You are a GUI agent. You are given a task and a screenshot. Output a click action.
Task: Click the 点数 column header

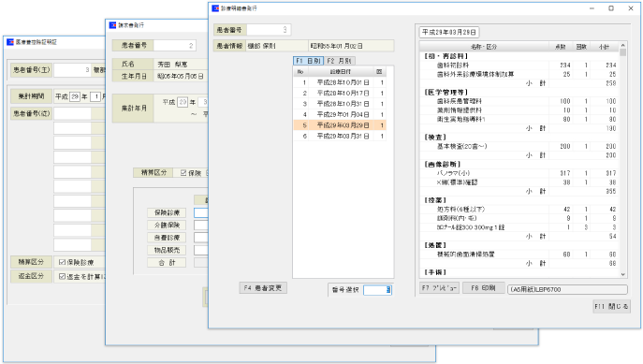pyautogui.click(x=560, y=47)
